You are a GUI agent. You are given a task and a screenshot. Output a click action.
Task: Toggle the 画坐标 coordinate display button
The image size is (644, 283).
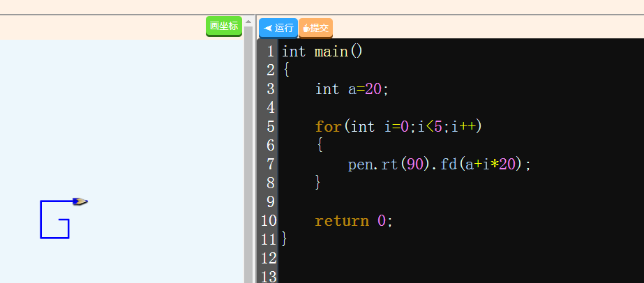click(224, 26)
